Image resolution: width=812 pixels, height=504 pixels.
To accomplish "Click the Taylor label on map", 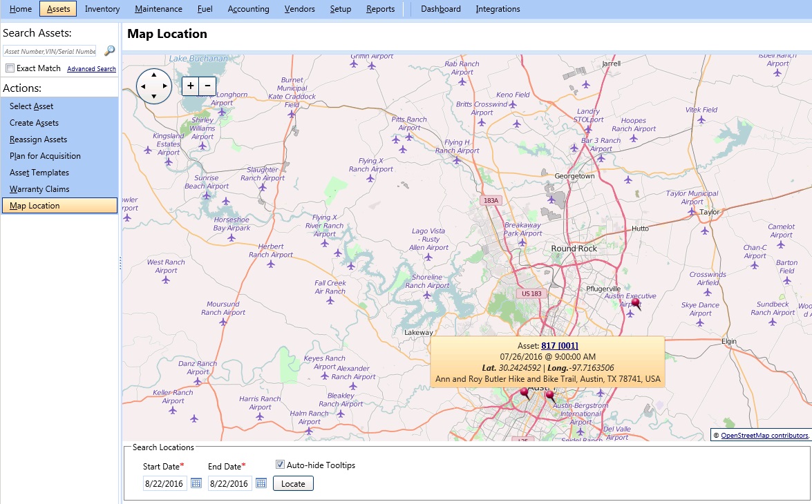I will 710,212.
